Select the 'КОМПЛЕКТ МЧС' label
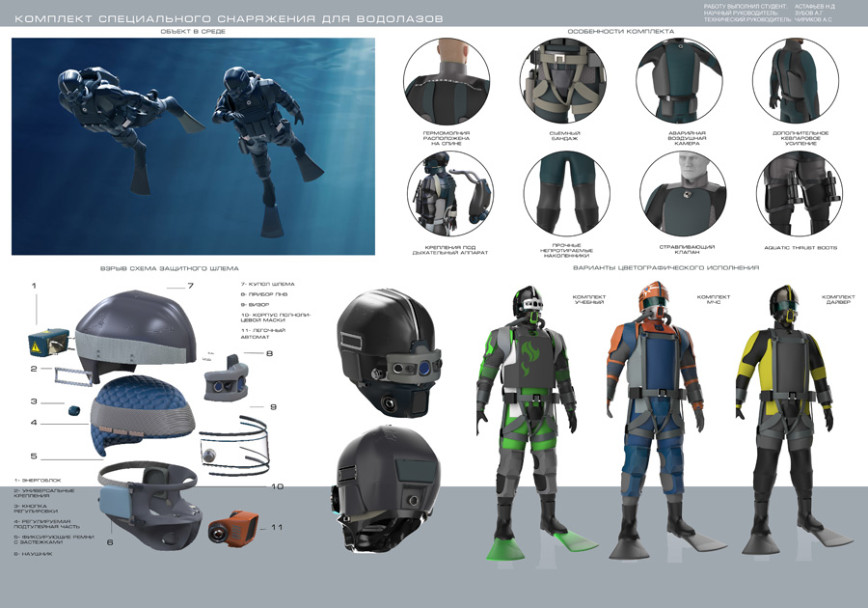868x608 pixels. click(x=714, y=299)
